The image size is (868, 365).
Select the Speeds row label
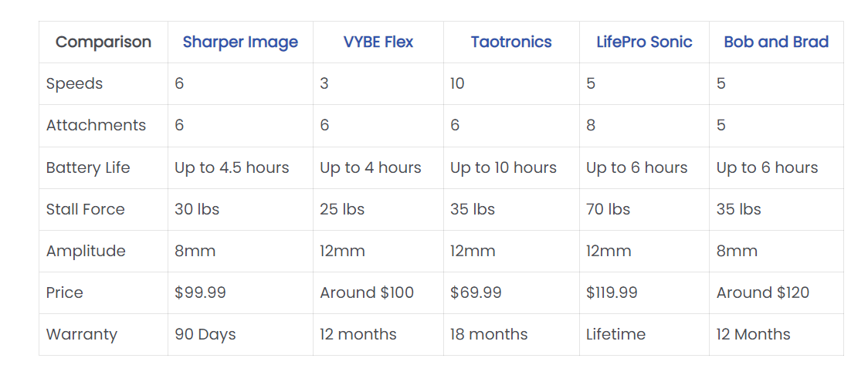click(75, 84)
